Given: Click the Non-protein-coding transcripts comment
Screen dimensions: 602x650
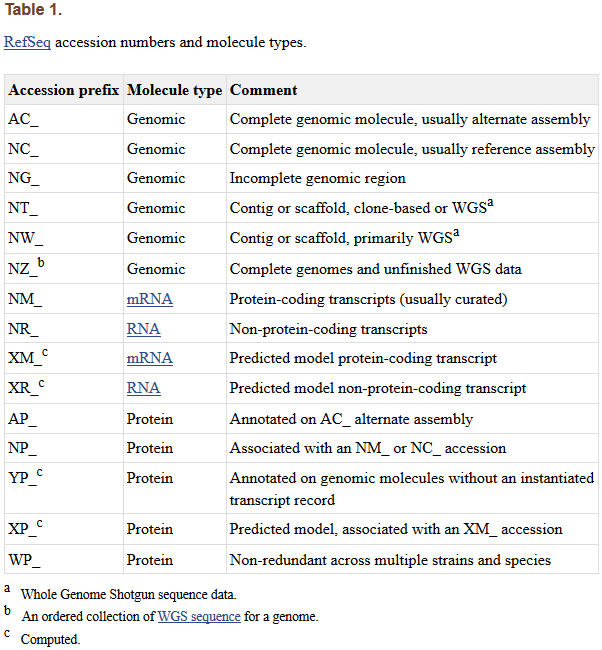Looking at the screenshot, I should (328, 328).
